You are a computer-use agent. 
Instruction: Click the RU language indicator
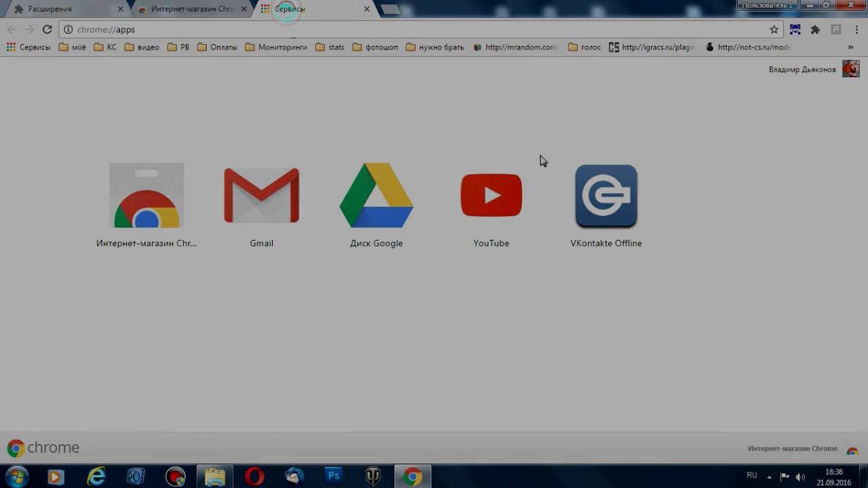pyautogui.click(x=751, y=475)
